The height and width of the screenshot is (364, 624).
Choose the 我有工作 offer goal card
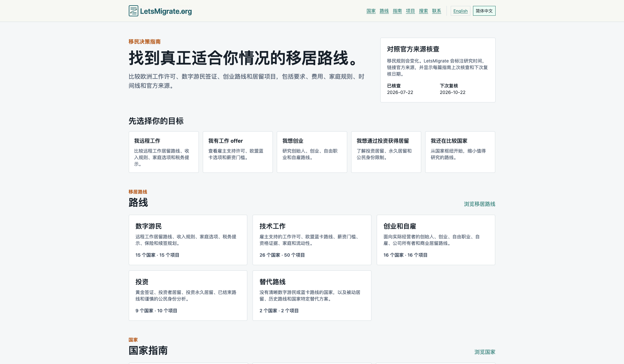pyautogui.click(x=238, y=152)
